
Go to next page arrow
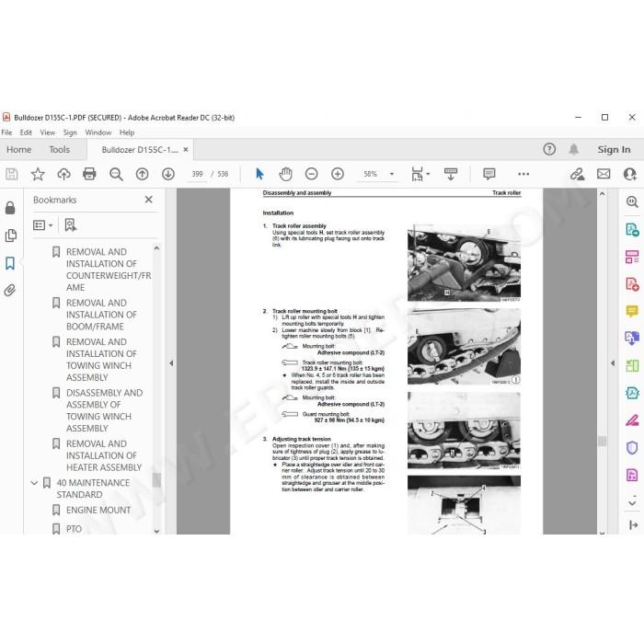[168, 174]
